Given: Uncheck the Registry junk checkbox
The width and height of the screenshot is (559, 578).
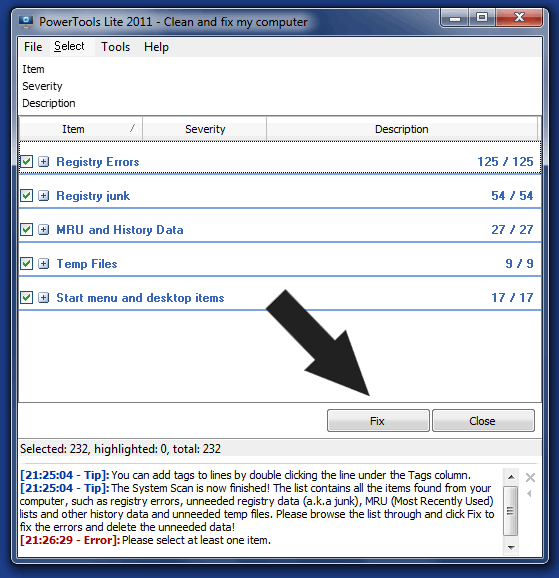Looking at the screenshot, I should (27, 195).
